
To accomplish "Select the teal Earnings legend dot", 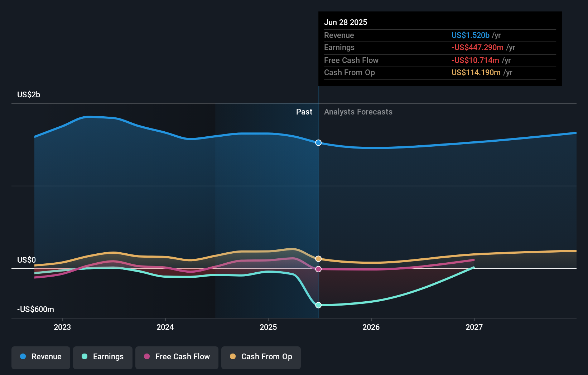I will pyautogui.click(x=85, y=357).
